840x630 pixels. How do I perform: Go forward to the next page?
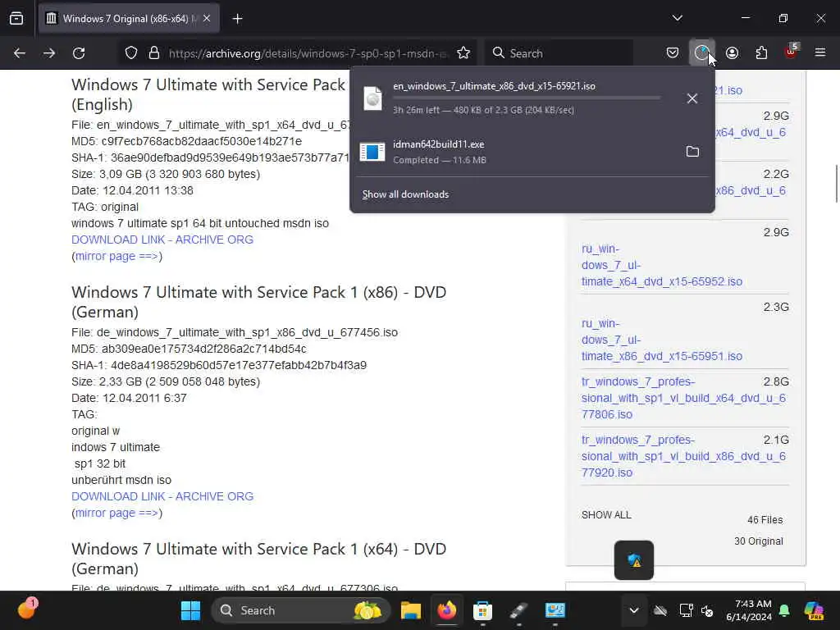pos(48,53)
